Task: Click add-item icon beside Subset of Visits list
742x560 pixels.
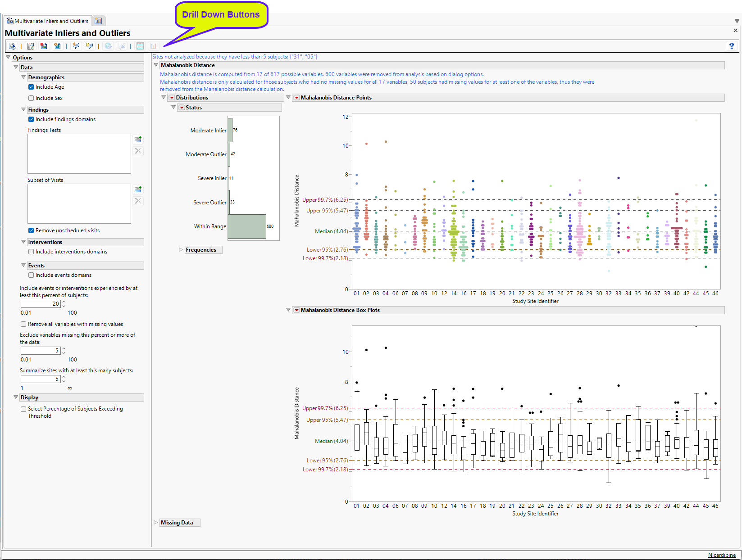Action: (138, 190)
